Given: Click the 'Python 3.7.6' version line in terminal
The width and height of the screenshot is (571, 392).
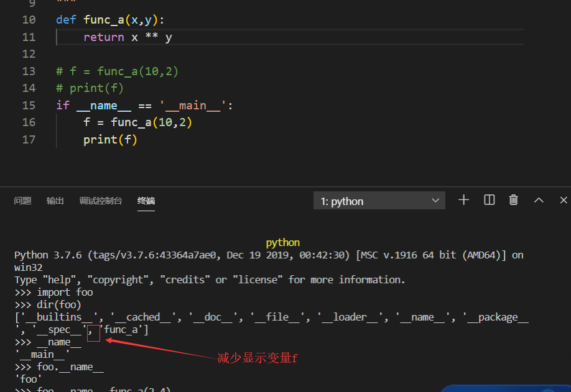Looking at the screenshot, I should click(269, 255).
